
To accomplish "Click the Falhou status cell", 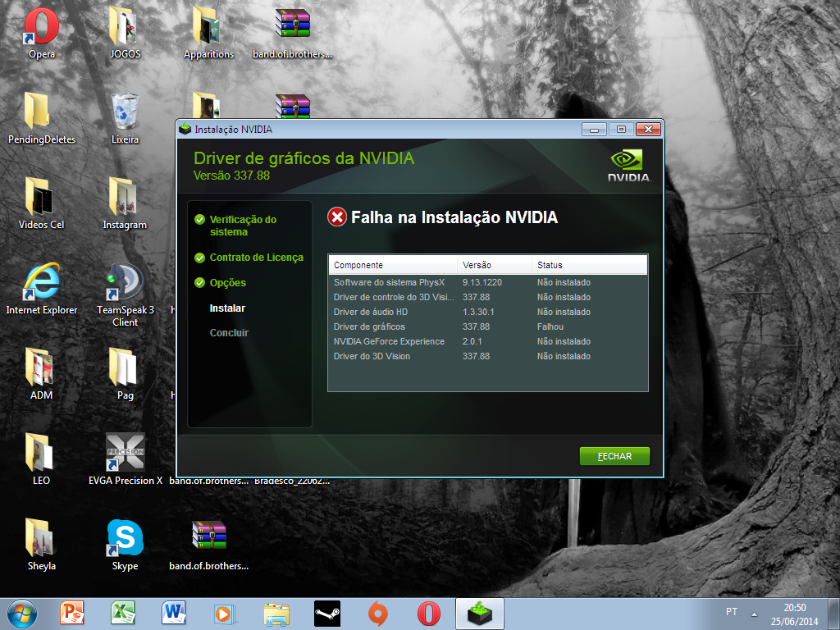I will coord(550,326).
